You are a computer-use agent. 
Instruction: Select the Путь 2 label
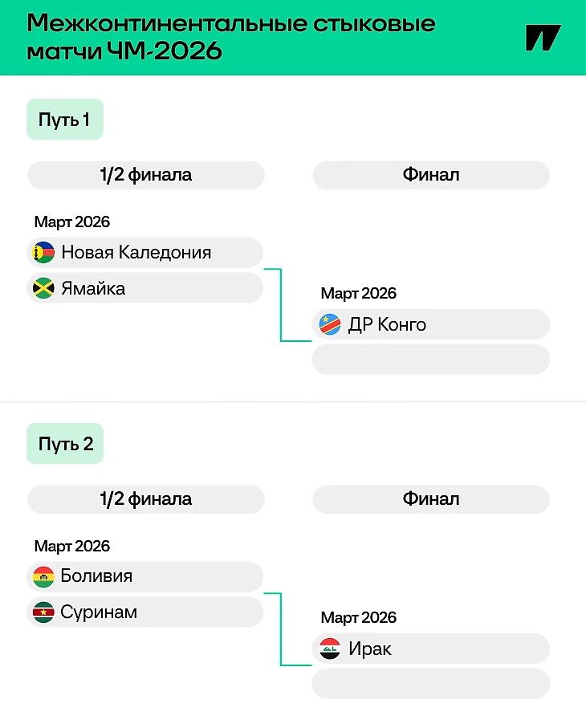click(65, 444)
